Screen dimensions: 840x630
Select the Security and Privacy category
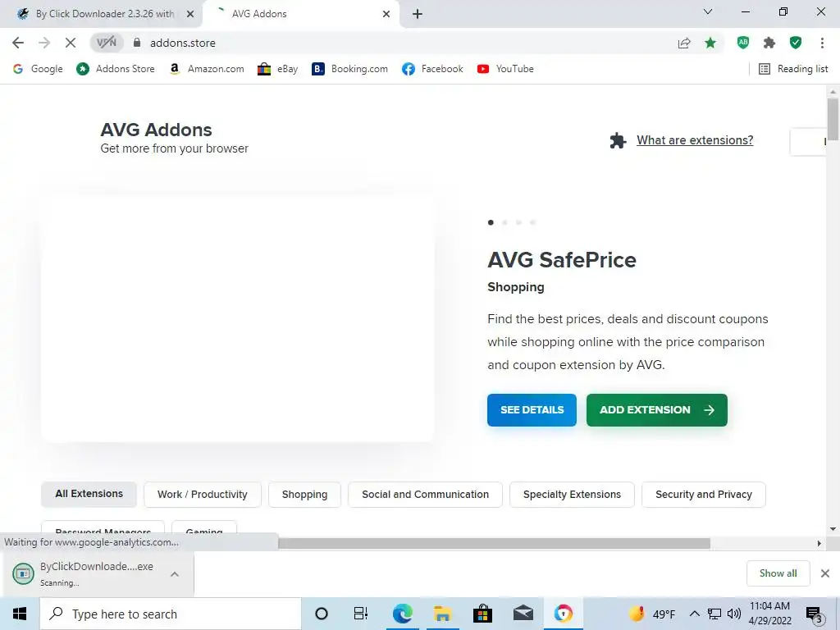704,495
